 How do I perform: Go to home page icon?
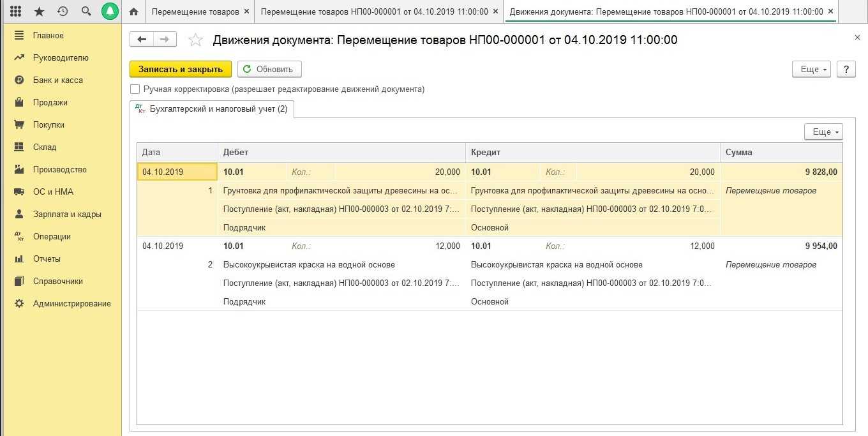[133, 11]
